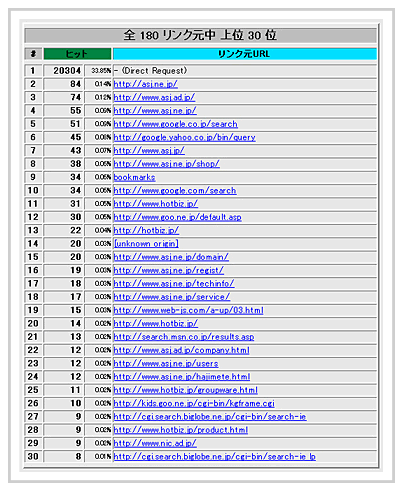Click the "#" column header
Image resolution: width=403 pixels, height=491 pixels.
(33, 54)
